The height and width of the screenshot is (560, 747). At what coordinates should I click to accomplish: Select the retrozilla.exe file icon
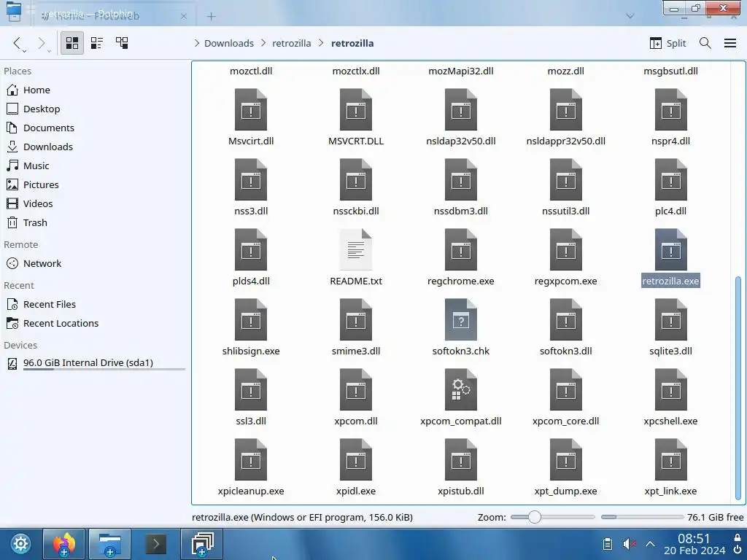[x=671, y=249]
